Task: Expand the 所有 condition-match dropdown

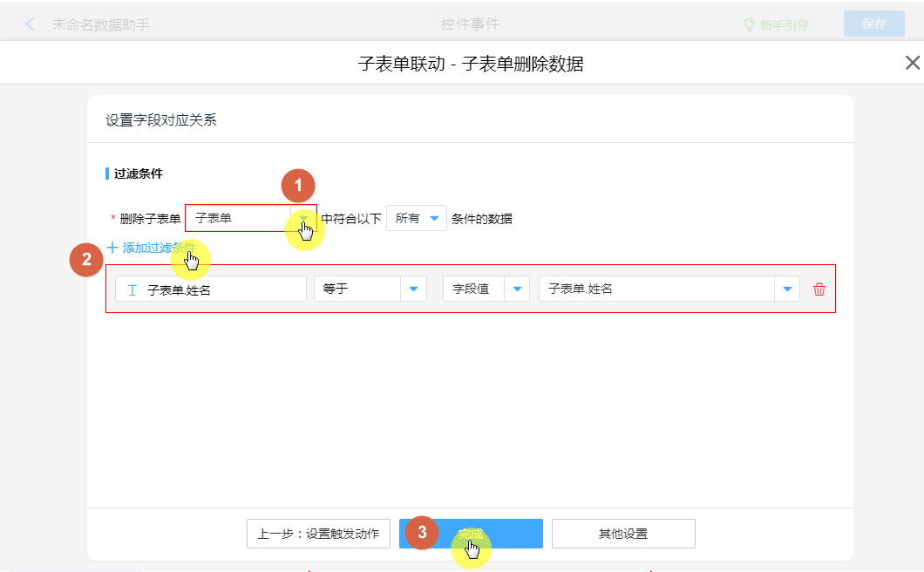Action: (433, 218)
